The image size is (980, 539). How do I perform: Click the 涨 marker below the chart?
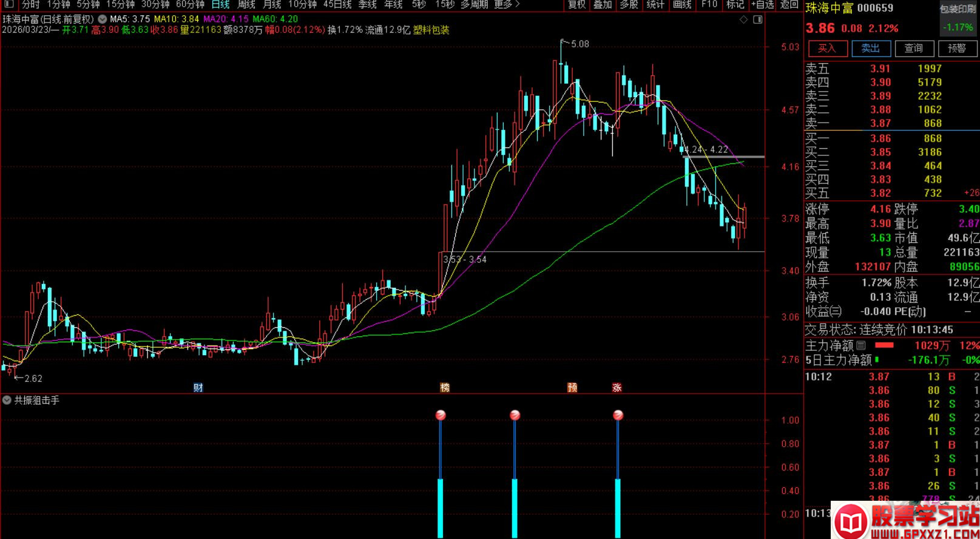click(617, 387)
